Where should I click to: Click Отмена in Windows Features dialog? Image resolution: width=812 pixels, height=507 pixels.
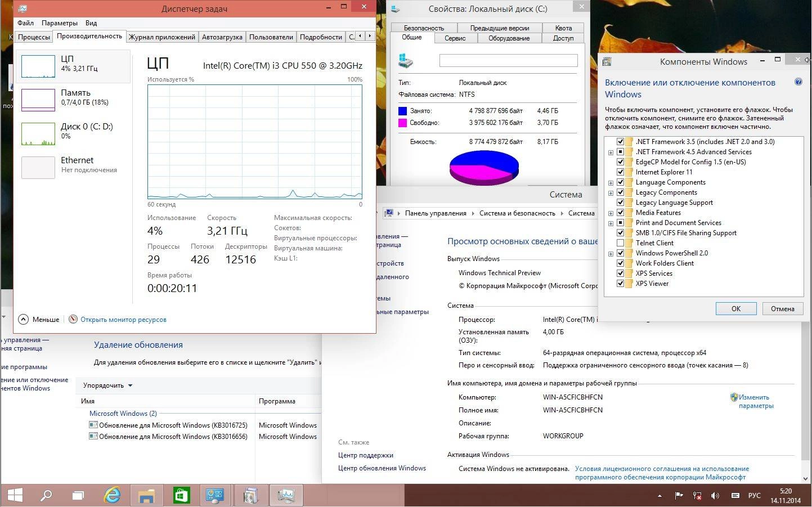coord(782,308)
